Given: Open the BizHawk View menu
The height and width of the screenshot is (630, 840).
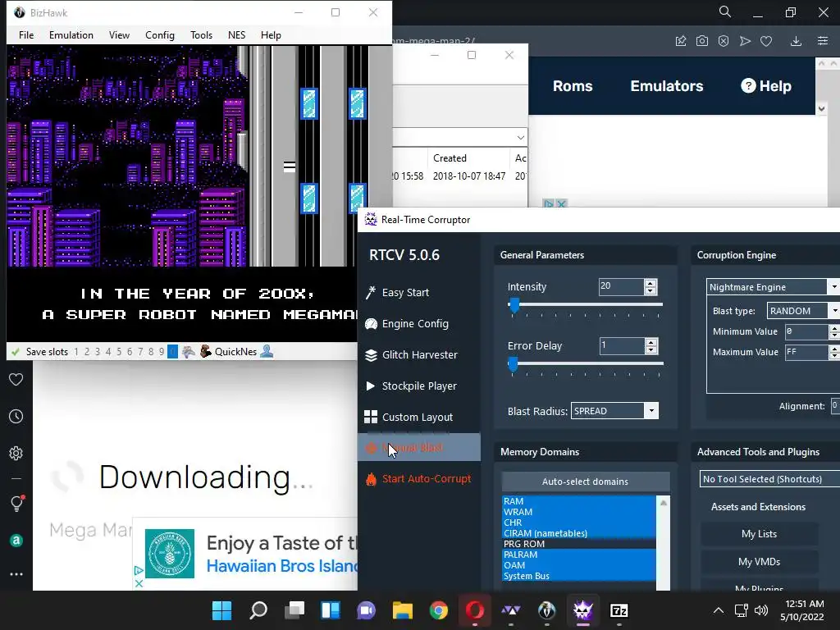Looking at the screenshot, I should tap(119, 34).
